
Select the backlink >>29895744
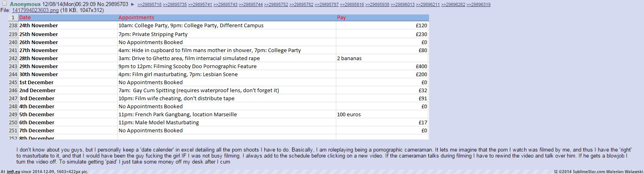coord(251,5)
